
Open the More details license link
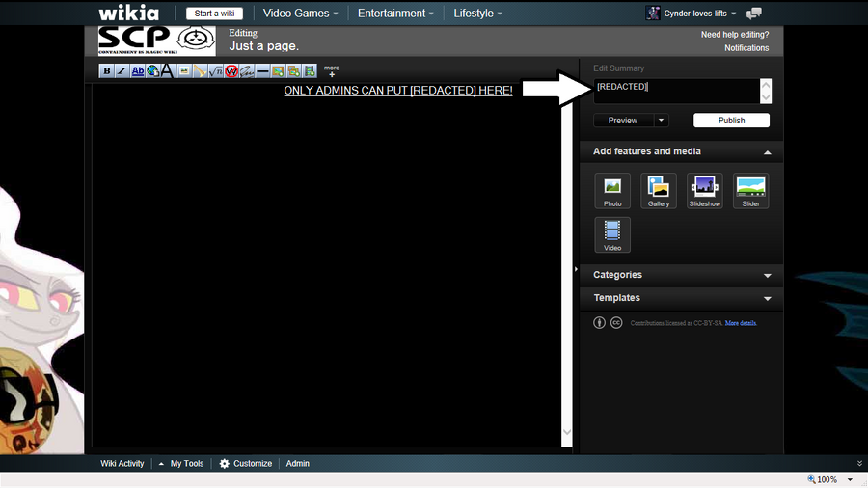click(741, 323)
